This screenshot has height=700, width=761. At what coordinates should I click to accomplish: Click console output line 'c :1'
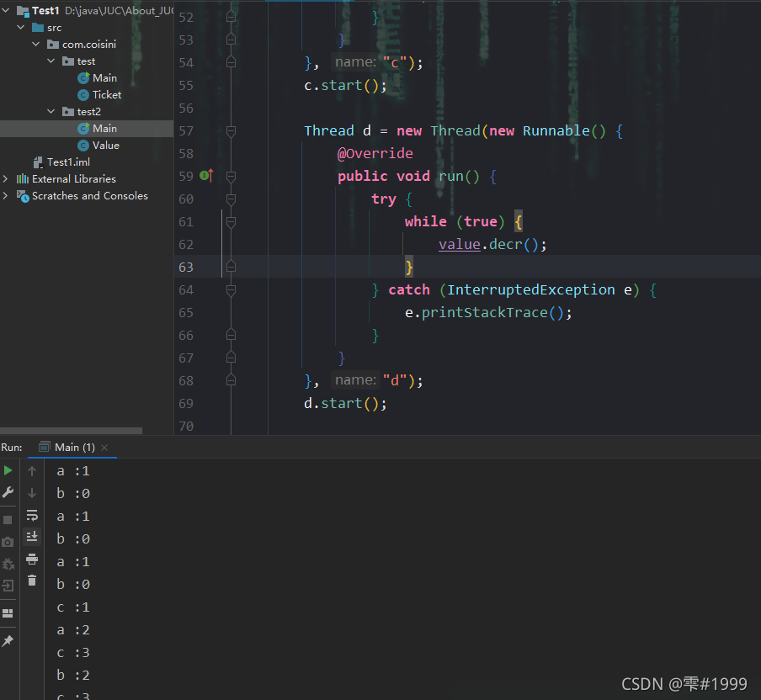coord(72,607)
